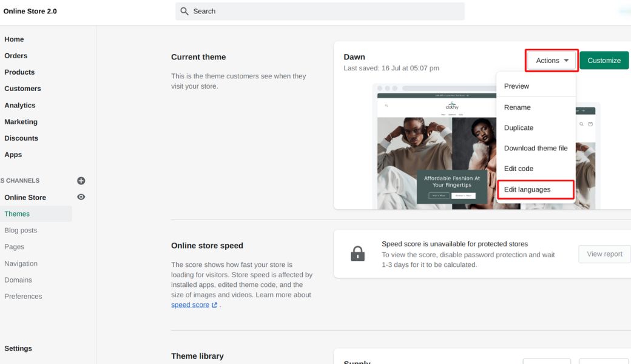Screen dimensions: 631x364
Task: Click the Dawn theme name
Action: [x=354, y=57]
